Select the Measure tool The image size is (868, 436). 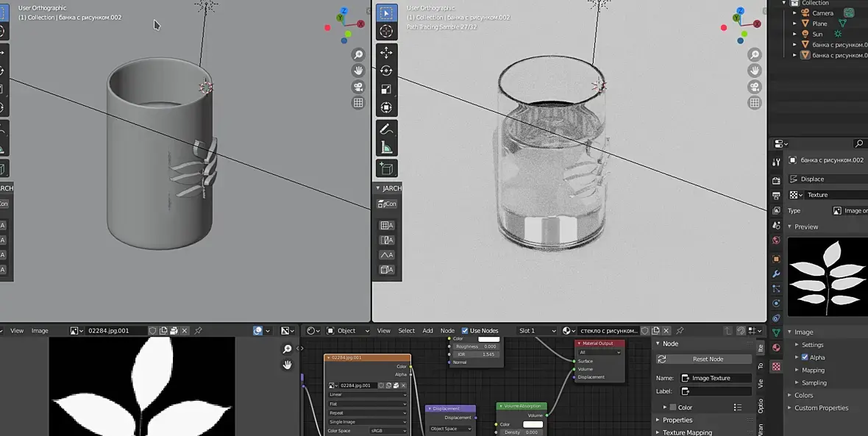386,147
